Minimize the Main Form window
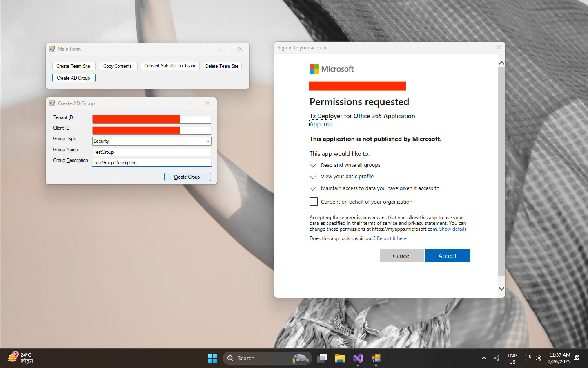 click(203, 49)
